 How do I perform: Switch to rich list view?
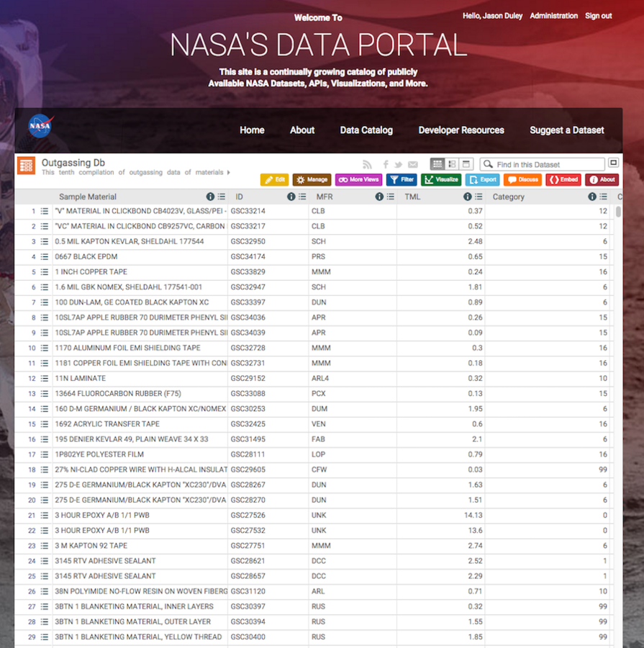click(452, 164)
